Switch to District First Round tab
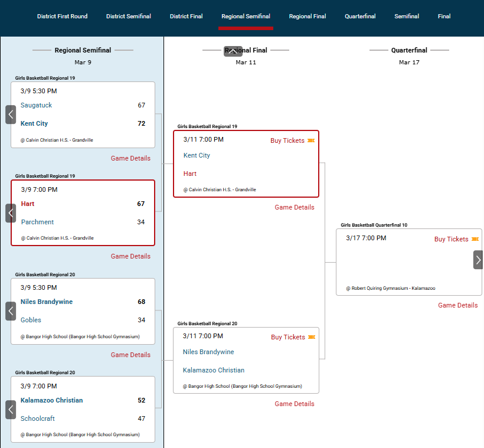Viewport: 484px width, 448px height. tap(62, 17)
